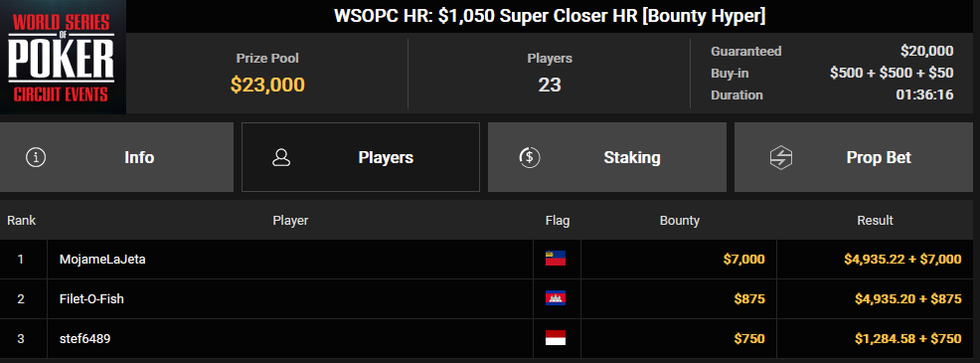This screenshot has height=363, width=980.
Task: Open the Info tab
Action: tap(116, 157)
